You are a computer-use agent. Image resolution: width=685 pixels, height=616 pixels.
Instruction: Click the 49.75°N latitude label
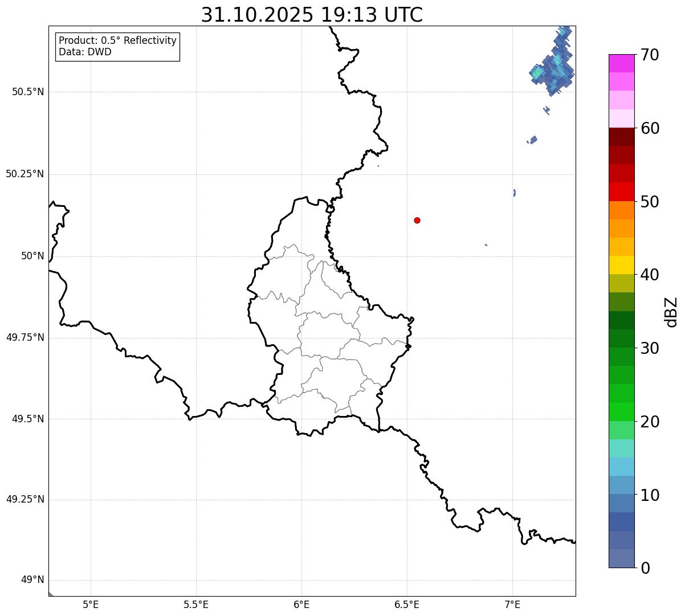[25, 337]
